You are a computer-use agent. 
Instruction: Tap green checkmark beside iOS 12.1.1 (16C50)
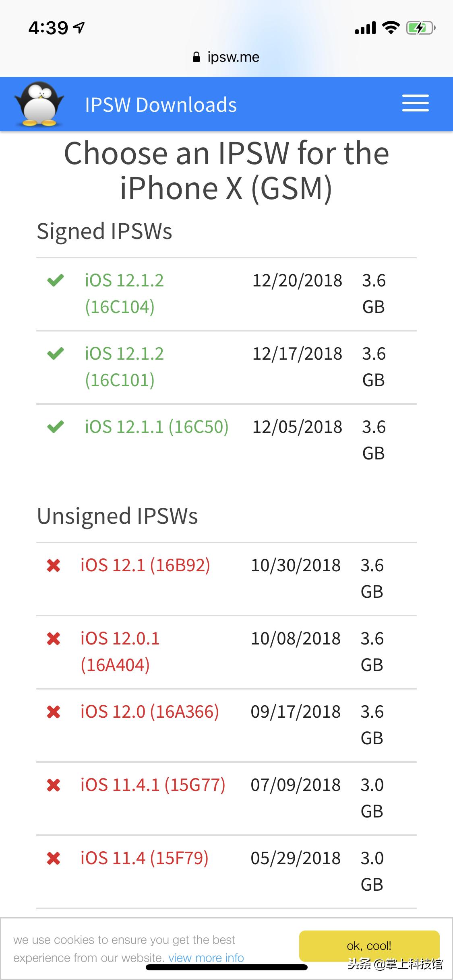[x=56, y=426]
